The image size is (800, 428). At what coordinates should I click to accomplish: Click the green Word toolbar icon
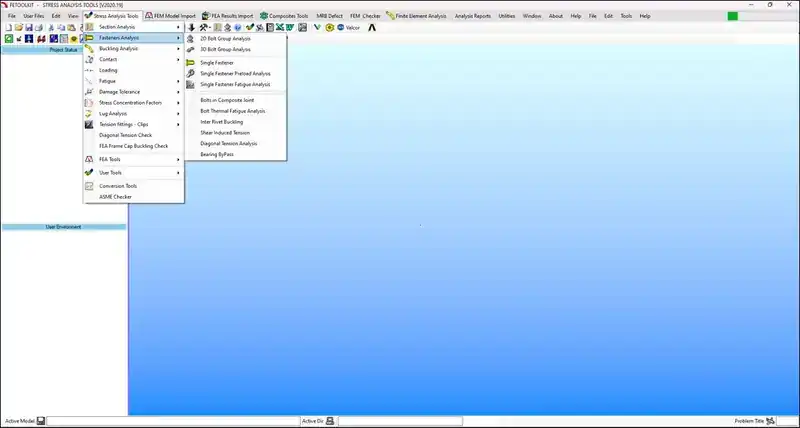pos(290,28)
